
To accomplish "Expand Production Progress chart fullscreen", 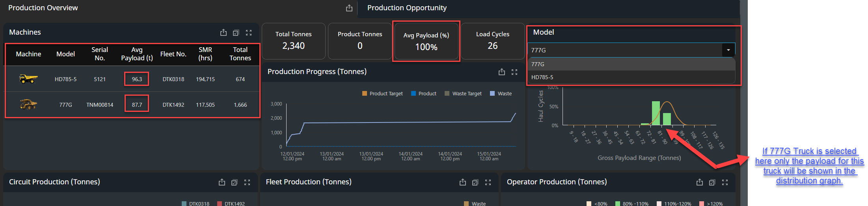I will coord(514,72).
